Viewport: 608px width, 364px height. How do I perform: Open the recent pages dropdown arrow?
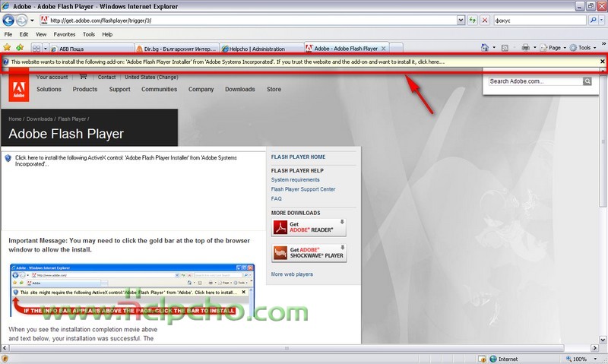click(x=32, y=21)
